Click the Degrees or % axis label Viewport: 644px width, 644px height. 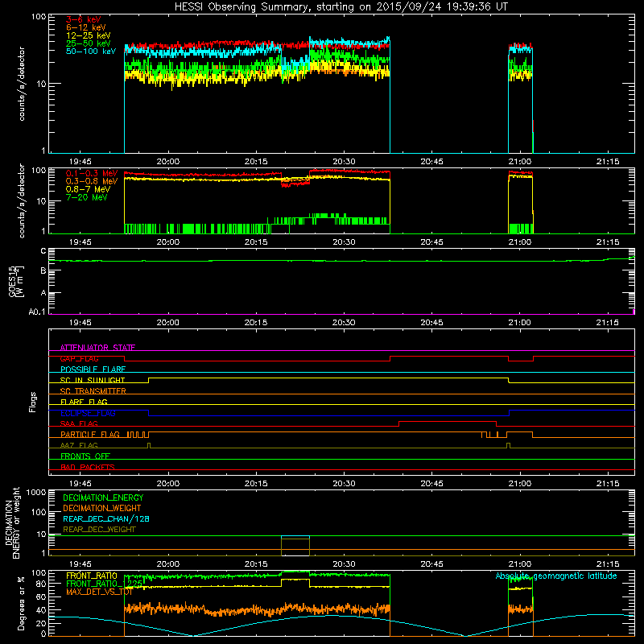(21, 604)
